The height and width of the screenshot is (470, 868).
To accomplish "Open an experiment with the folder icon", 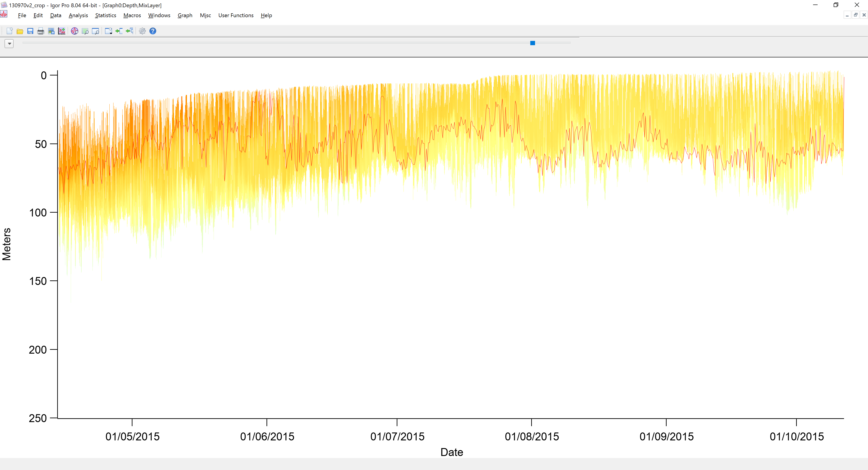I will [20, 31].
